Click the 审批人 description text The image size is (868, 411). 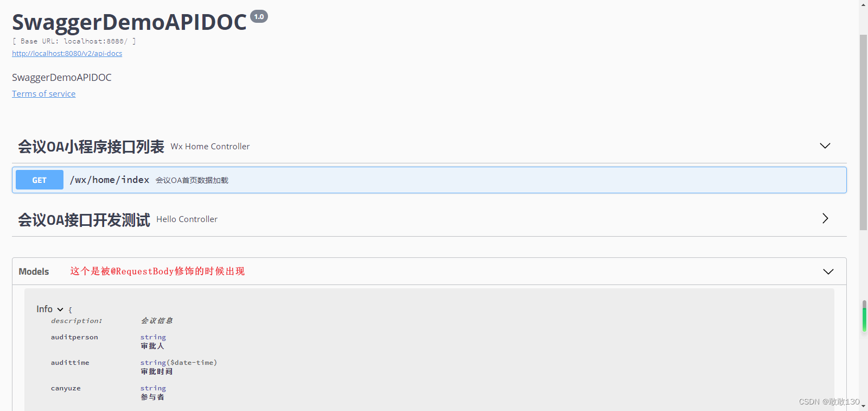tap(152, 346)
